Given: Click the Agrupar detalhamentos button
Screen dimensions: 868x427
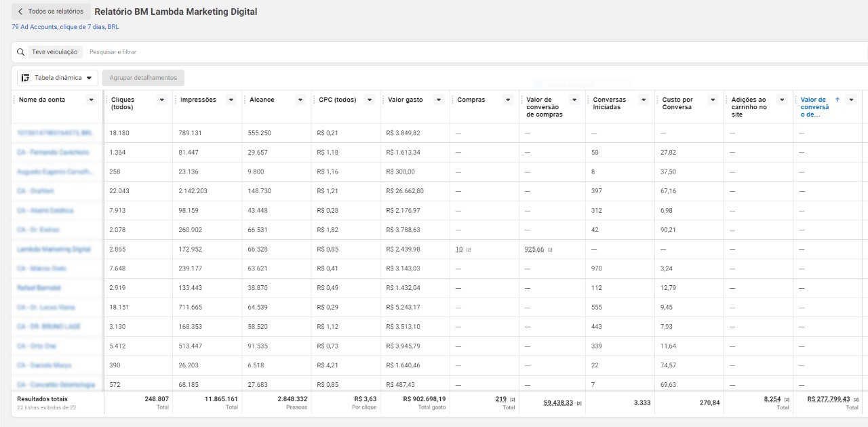Looking at the screenshot, I should tap(143, 78).
